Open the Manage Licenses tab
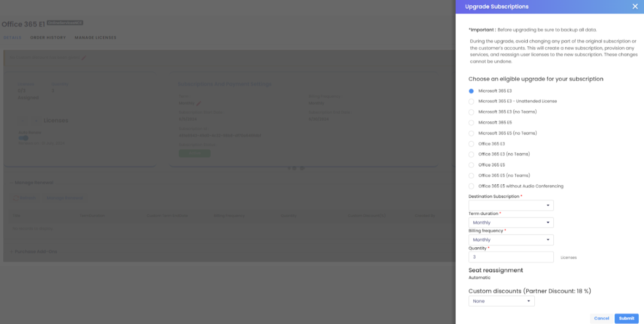 pos(95,37)
